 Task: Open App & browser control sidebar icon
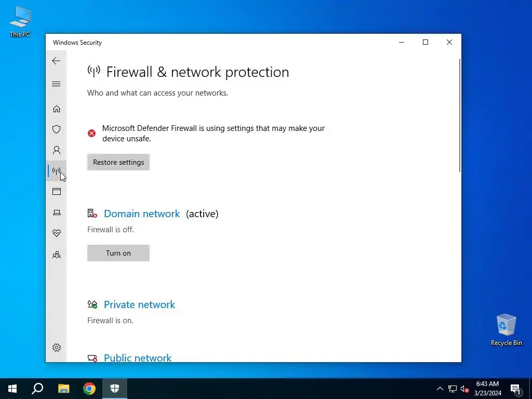[56, 191]
